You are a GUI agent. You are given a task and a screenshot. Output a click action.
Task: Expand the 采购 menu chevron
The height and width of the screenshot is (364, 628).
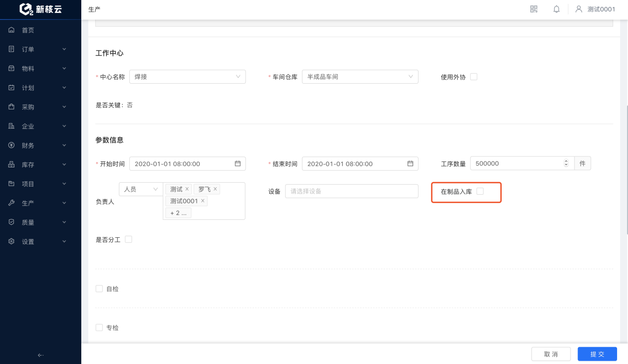point(64,107)
